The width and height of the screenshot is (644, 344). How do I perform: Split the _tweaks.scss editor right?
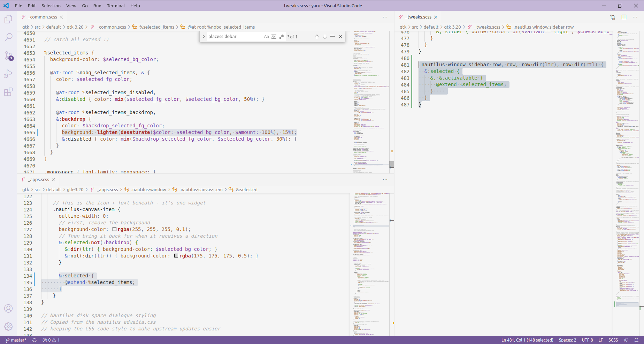[624, 17]
